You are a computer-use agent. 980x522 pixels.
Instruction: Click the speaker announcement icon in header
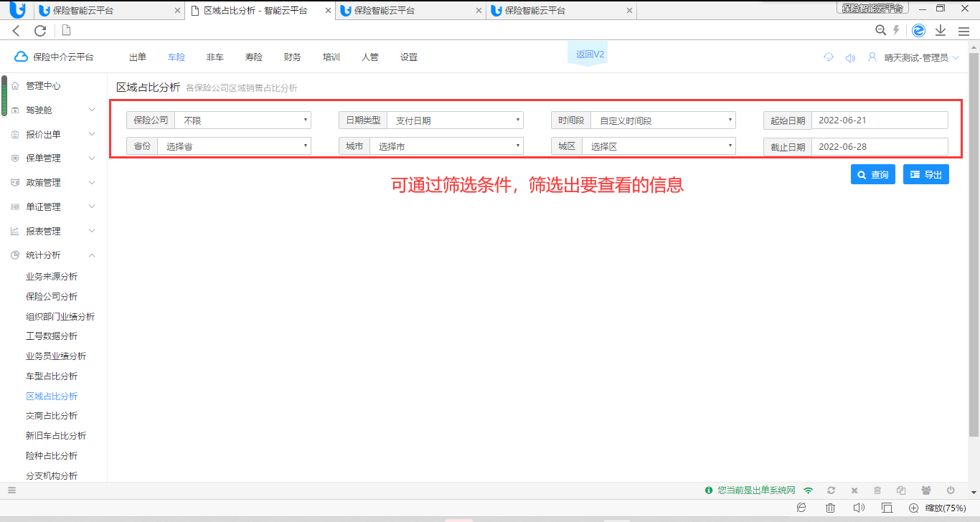tap(850, 57)
